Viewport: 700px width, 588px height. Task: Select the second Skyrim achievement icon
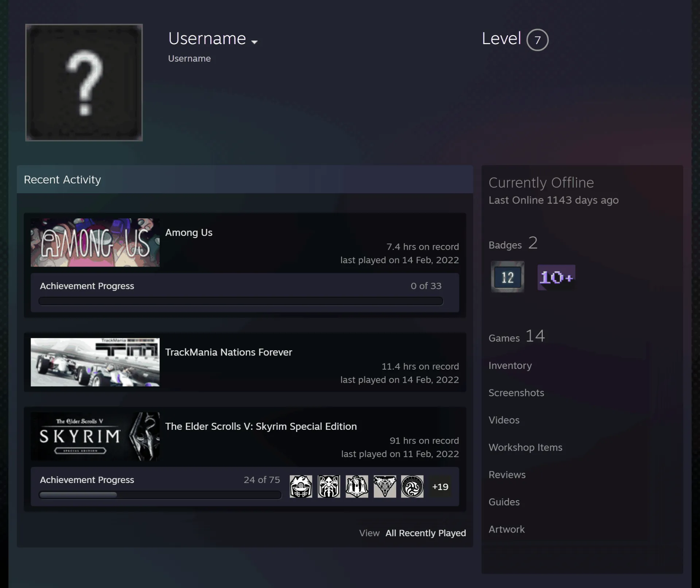coord(329,486)
